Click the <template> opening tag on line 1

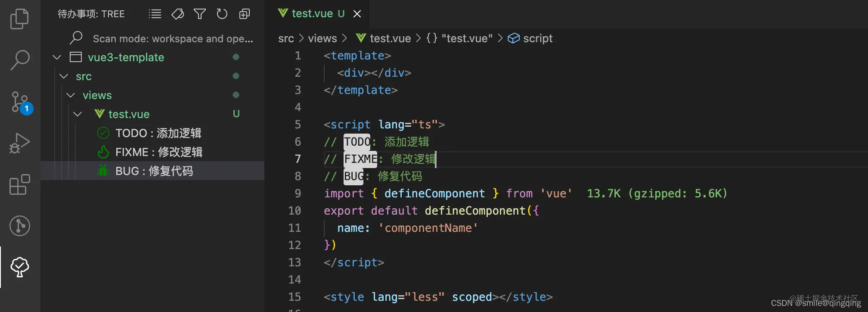pyautogui.click(x=357, y=56)
